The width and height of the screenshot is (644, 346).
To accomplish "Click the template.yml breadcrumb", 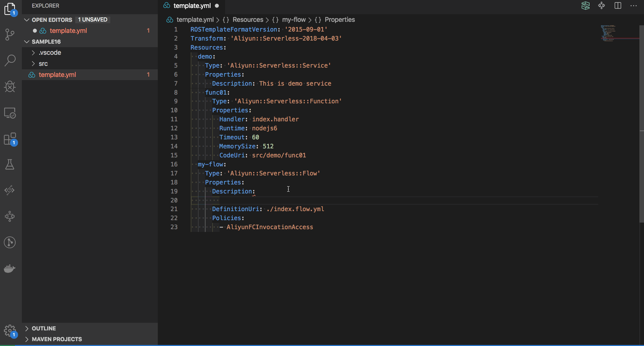I will [x=195, y=20].
